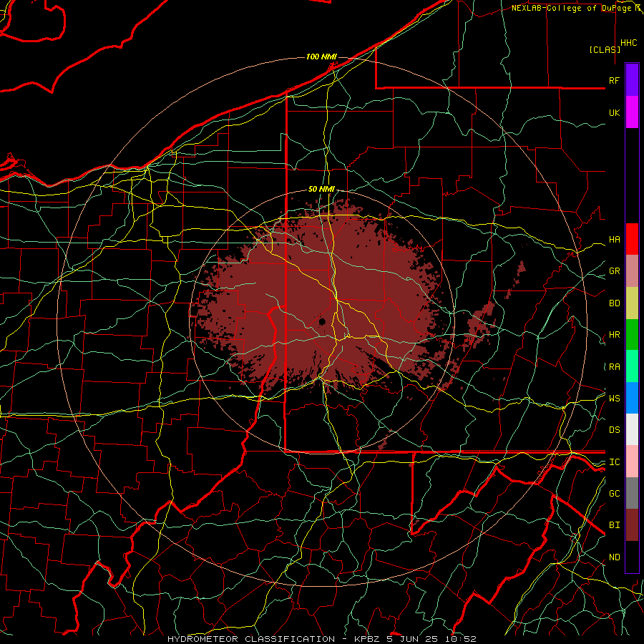Click the RF purple legend swatch

point(632,80)
